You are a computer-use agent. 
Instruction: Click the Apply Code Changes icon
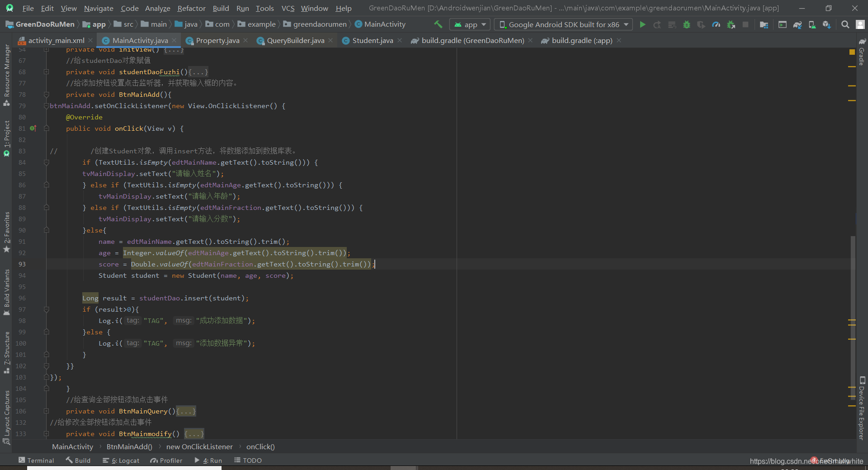coord(672,24)
